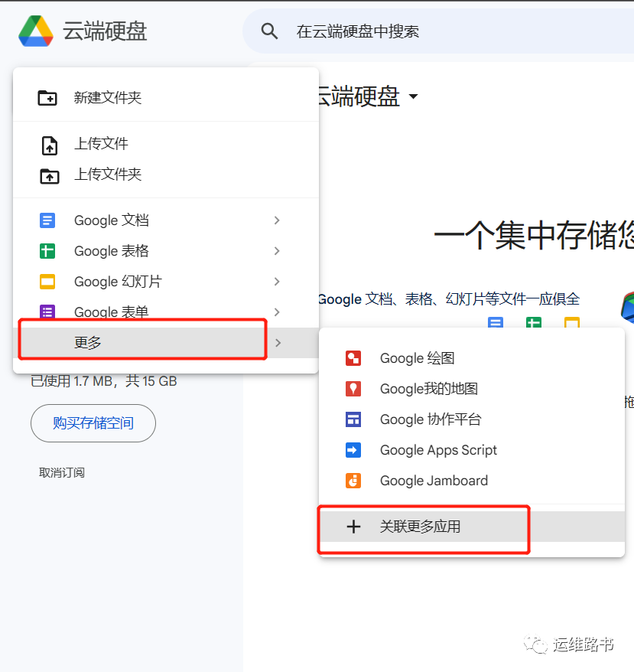Click the 已使用 1.7 MB storage text
634x672 pixels.
tap(104, 381)
